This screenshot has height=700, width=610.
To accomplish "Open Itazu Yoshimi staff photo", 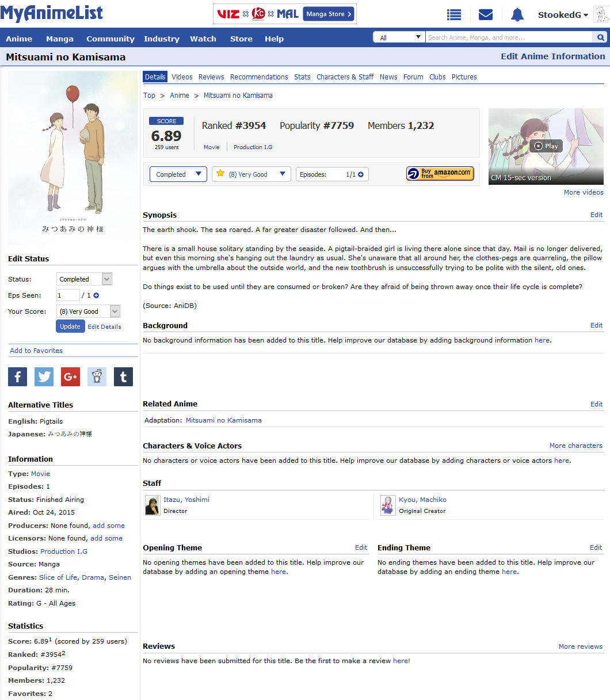I will (152, 505).
